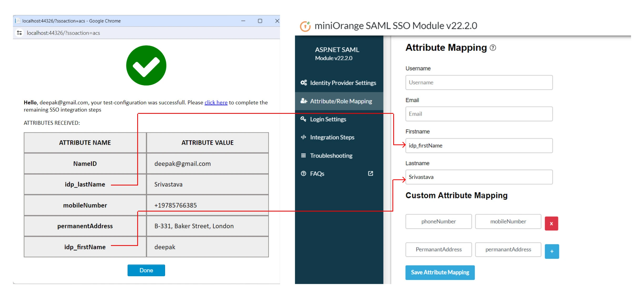Click the Save Attribute Mapping button
Image resolution: width=644 pixels, height=299 pixels.
(x=440, y=272)
